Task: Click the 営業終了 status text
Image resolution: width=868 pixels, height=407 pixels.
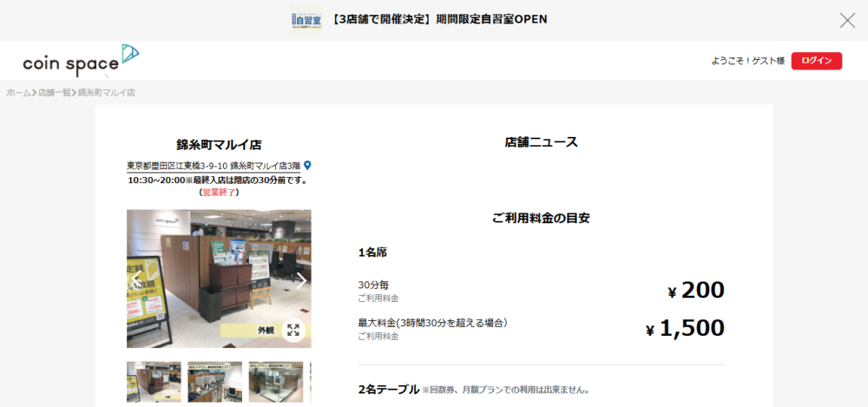Action: click(x=219, y=192)
